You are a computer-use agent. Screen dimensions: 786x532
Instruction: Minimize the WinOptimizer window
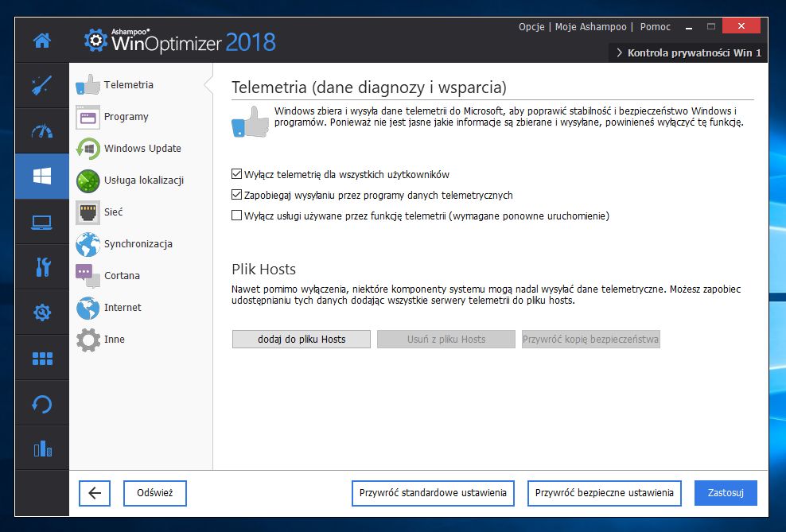[689, 27]
